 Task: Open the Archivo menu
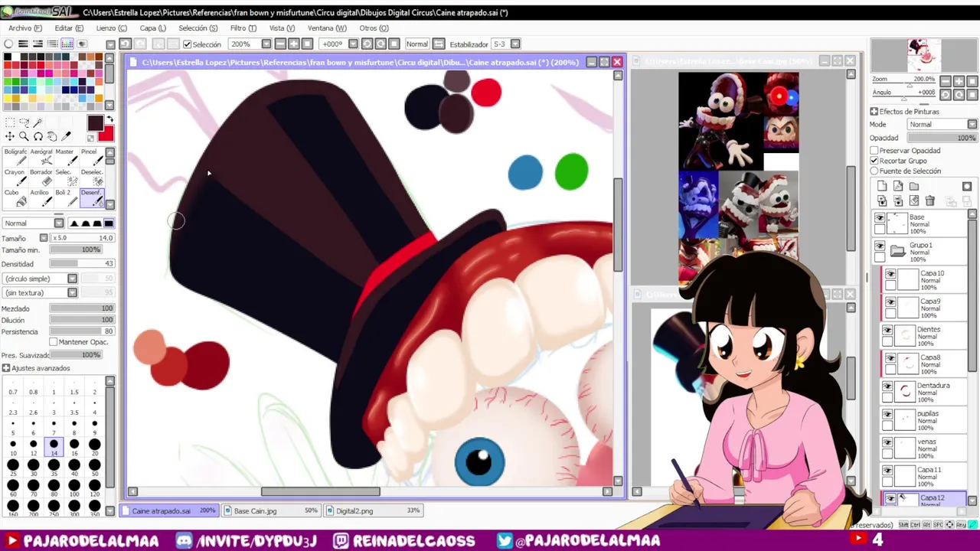tap(25, 28)
